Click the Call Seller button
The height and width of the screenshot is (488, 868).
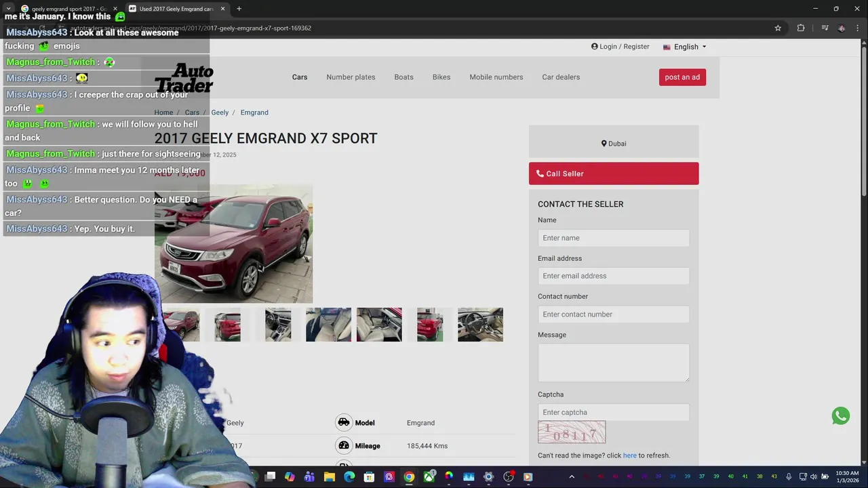[614, 174]
